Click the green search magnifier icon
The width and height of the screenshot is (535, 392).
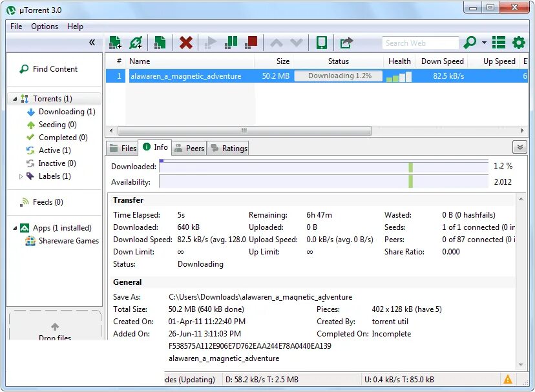pos(470,43)
